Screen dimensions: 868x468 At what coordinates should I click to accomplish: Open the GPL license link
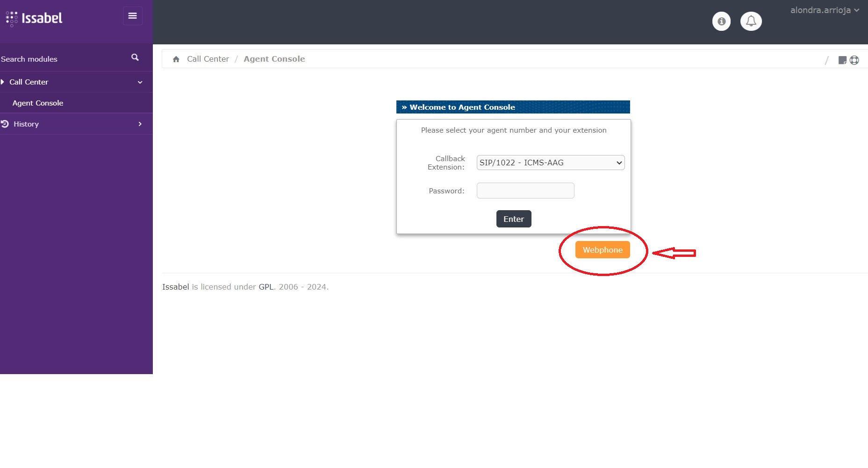[x=266, y=287]
